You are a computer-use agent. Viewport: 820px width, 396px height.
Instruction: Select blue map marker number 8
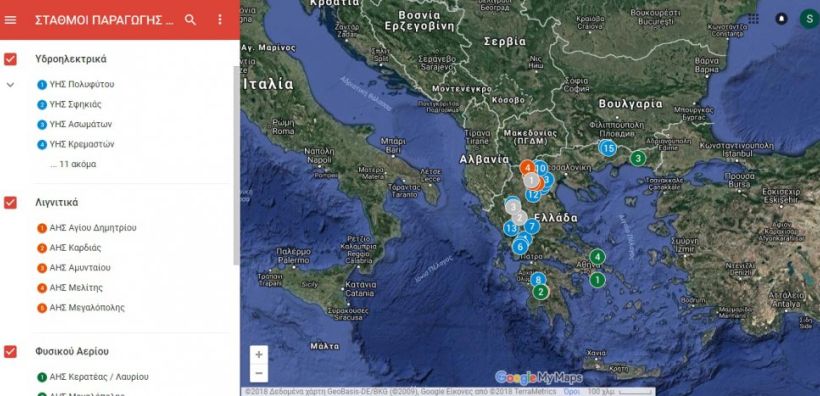538,280
